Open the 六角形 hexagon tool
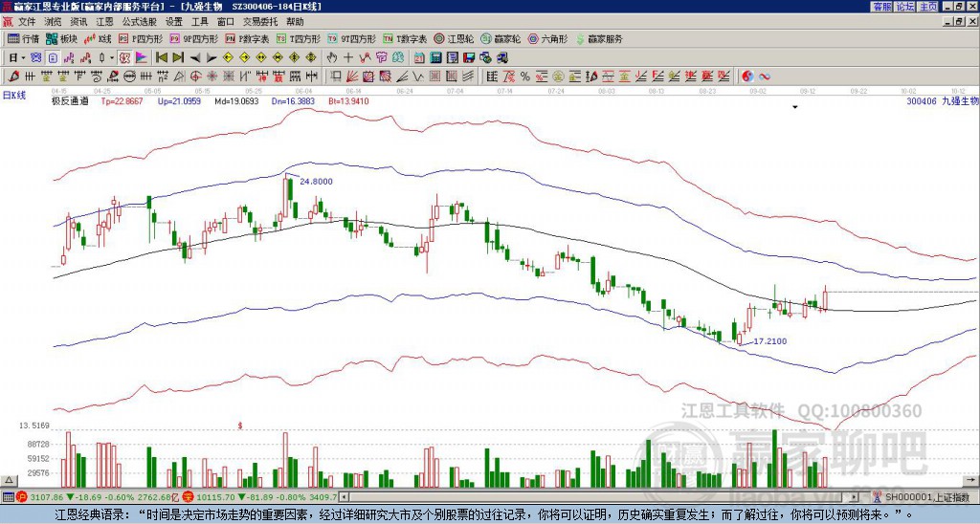This screenshot has width=980, height=524. pos(548,38)
